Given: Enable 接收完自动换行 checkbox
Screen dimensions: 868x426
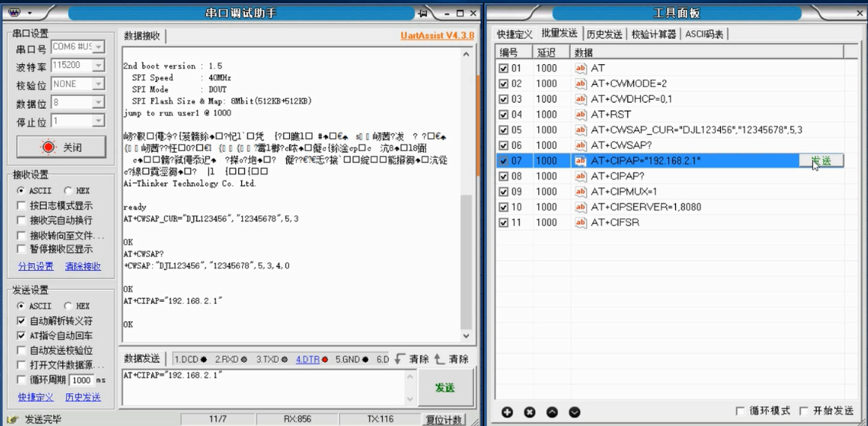Looking at the screenshot, I should click(21, 221).
